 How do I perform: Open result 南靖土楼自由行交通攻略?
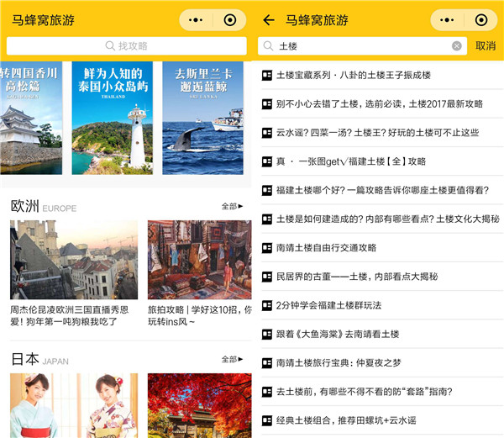click(x=326, y=247)
